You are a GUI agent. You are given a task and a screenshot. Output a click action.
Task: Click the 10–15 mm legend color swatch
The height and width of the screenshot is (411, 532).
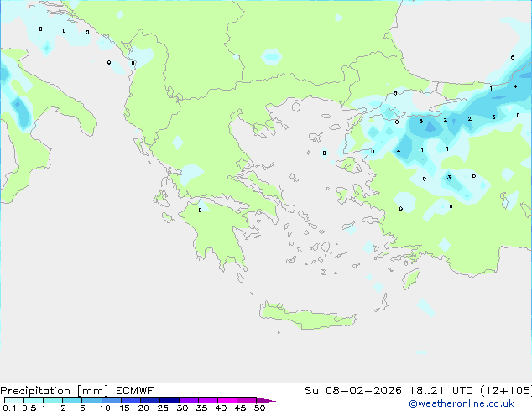pyautogui.click(x=112, y=400)
